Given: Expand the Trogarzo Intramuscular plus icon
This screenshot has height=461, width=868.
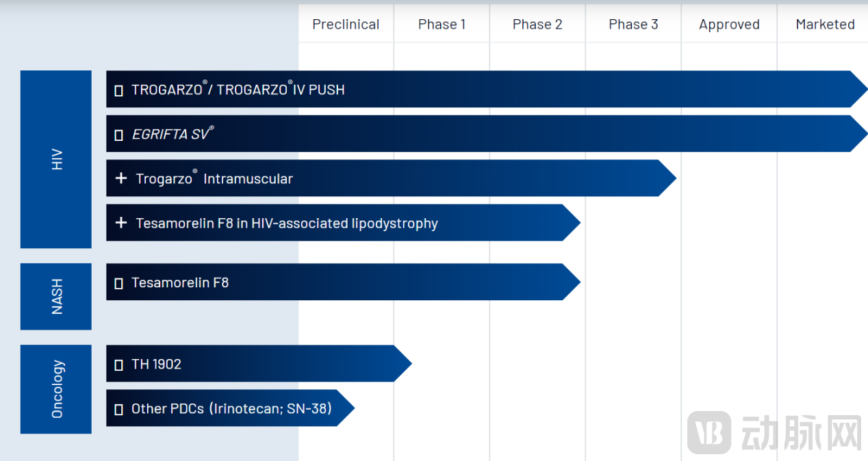Looking at the screenshot, I should 121,179.
